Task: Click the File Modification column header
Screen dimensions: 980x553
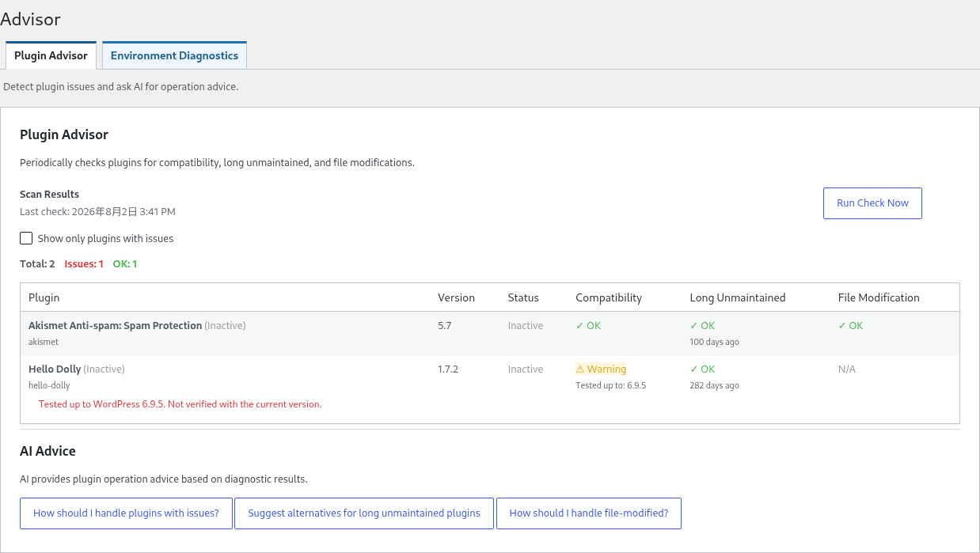Action: [x=879, y=298]
